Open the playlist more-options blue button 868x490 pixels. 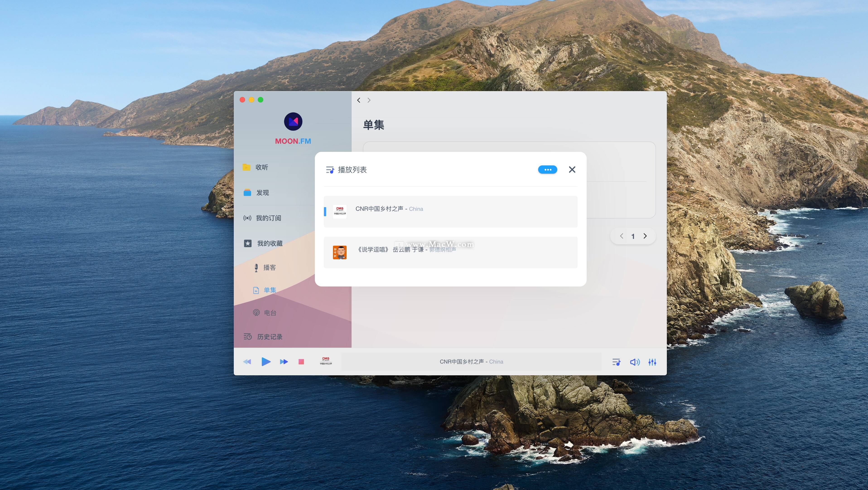(x=547, y=170)
